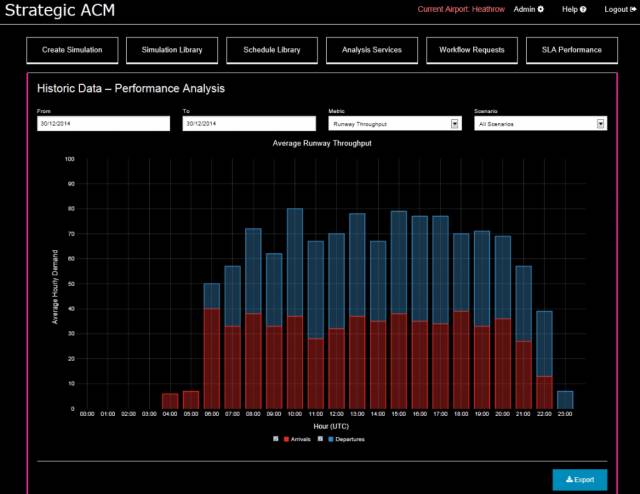Select the Analysis Services tab
The image size is (640, 494).
372,50
